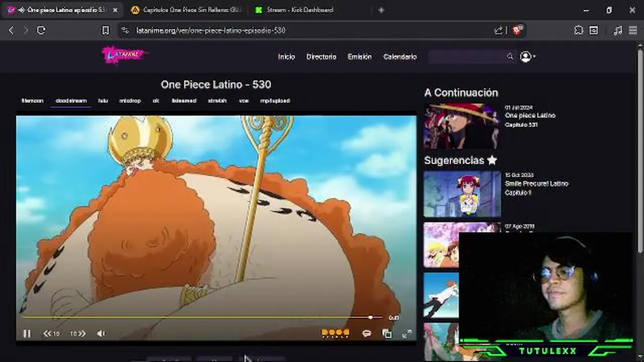Enable picture-in-picture mode in player
Image resolution: width=644 pixels, height=362 pixels.
tap(386, 333)
